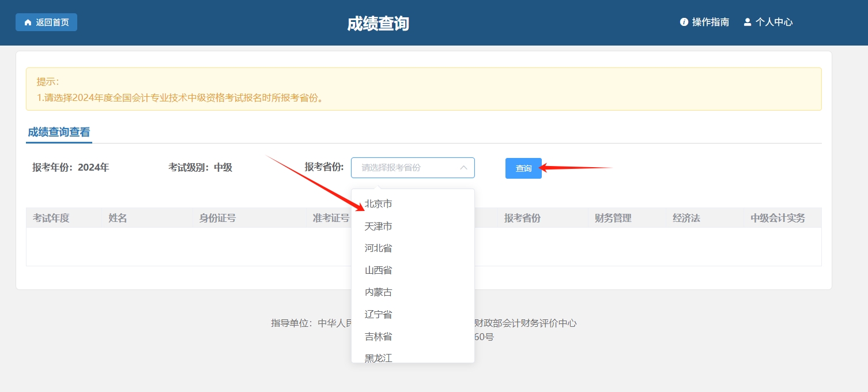Open 个人中心 in the top bar
Viewport: 868px width, 392px height.
774,22
